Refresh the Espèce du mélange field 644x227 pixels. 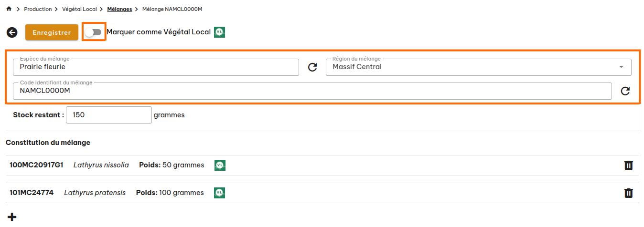pyautogui.click(x=312, y=67)
